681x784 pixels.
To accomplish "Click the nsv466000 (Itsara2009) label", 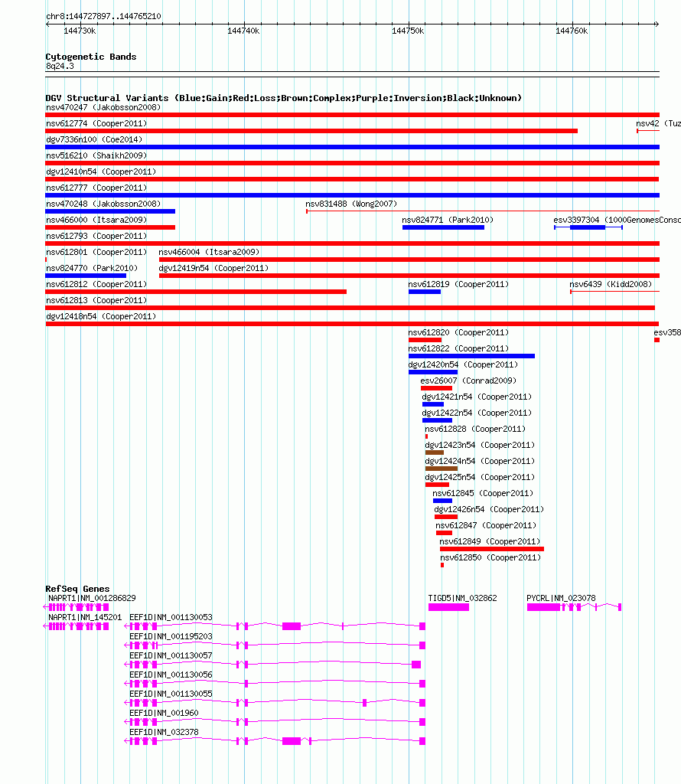I will [96, 220].
